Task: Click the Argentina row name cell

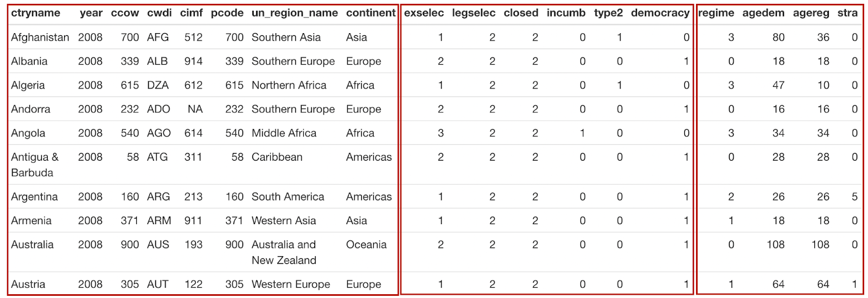Action: (x=34, y=196)
